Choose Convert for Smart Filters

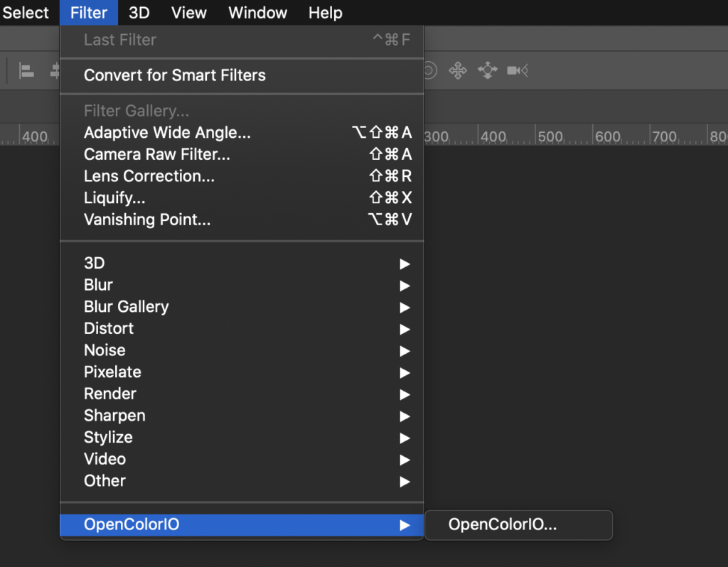(175, 75)
